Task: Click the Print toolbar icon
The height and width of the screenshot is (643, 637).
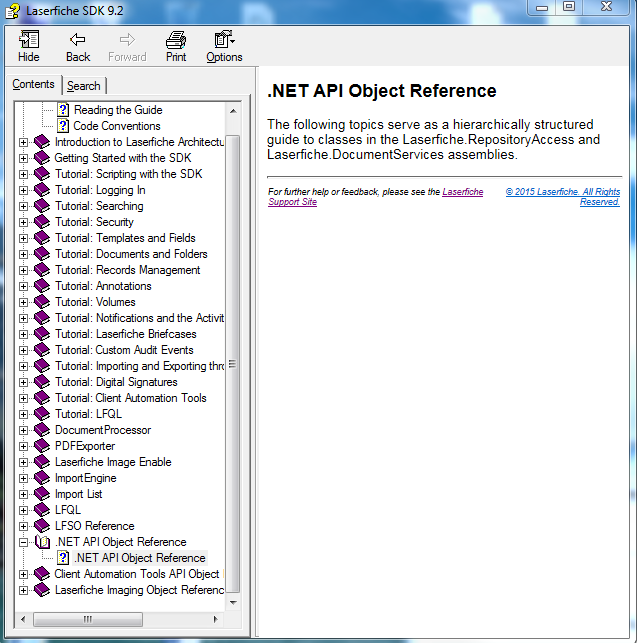Action: click(176, 40)
